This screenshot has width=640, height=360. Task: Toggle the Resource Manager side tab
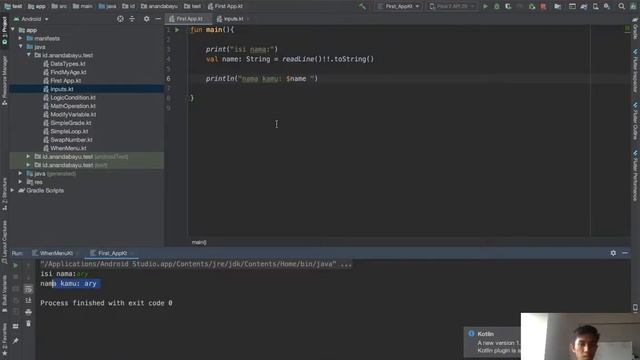click(x=4, y=80)
